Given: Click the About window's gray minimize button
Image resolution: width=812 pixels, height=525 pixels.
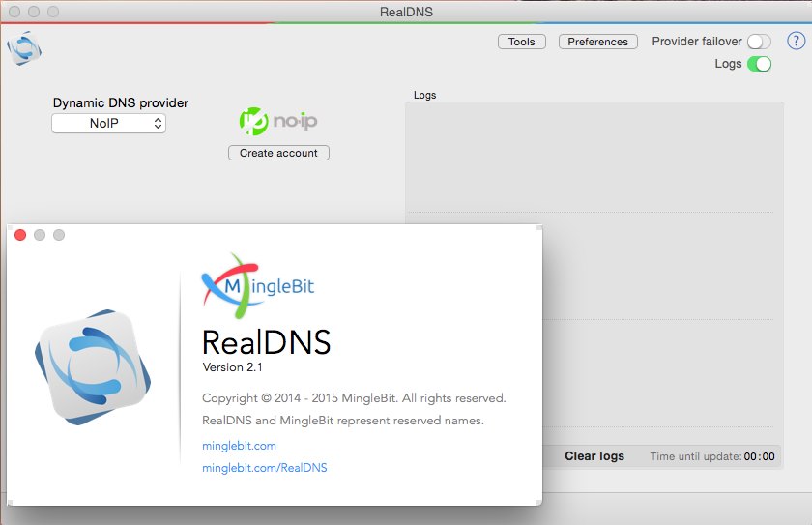Looking at the screenshot, I should coord(40,235).
